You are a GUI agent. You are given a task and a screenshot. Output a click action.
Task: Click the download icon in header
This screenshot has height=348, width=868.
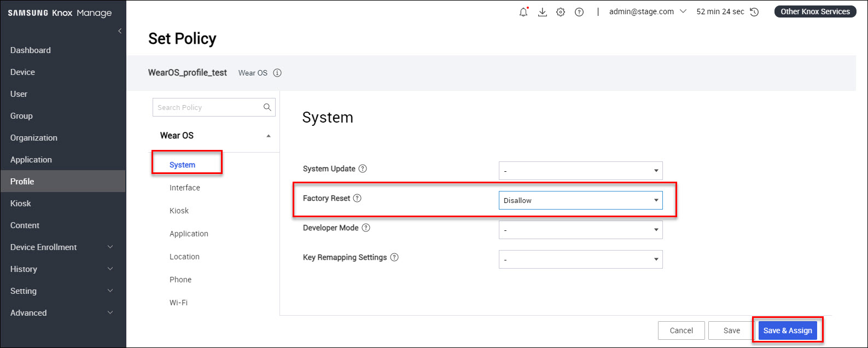coord(542,12)
